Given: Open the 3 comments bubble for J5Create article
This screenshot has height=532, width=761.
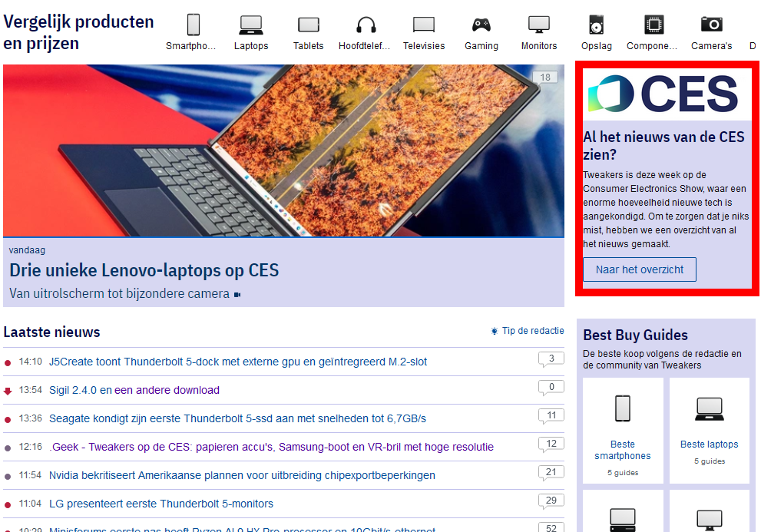Looking at the screenshot, I should [x=551, y=359].
